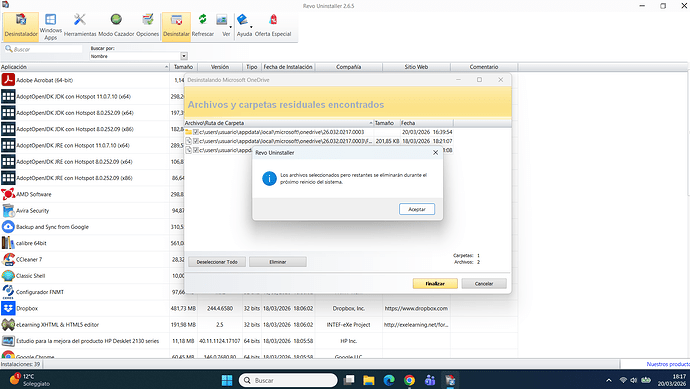Select the Dropbox app icon
The height and width of the screenshot is (389, 690).
click(8, 308)
